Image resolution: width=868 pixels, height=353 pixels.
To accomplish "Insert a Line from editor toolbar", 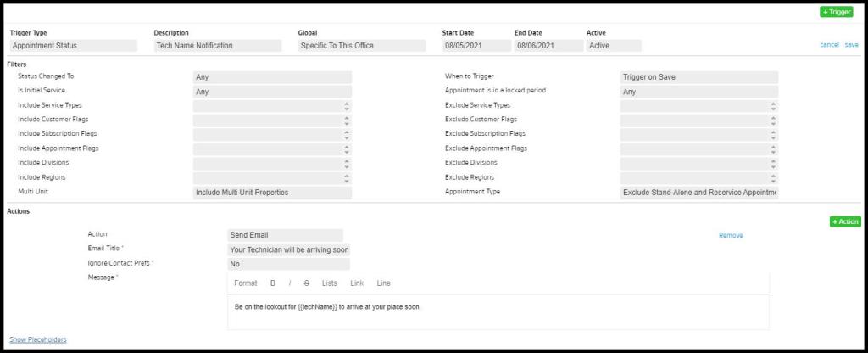I will (x=384, y=283).
